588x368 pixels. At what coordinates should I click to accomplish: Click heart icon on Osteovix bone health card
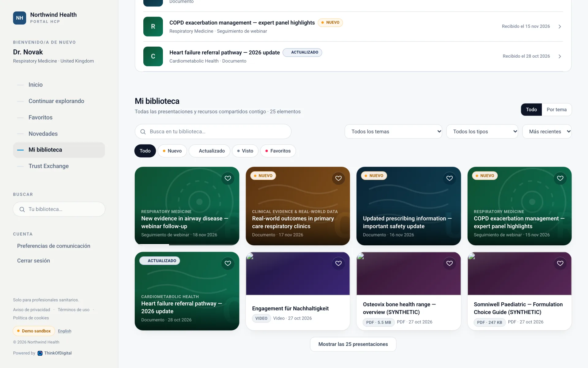(449, 263)
